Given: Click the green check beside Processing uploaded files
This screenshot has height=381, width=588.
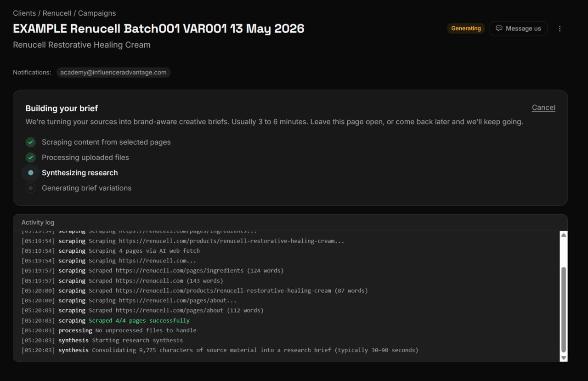Looking at the screenshot, I should [x=31, y=158].
